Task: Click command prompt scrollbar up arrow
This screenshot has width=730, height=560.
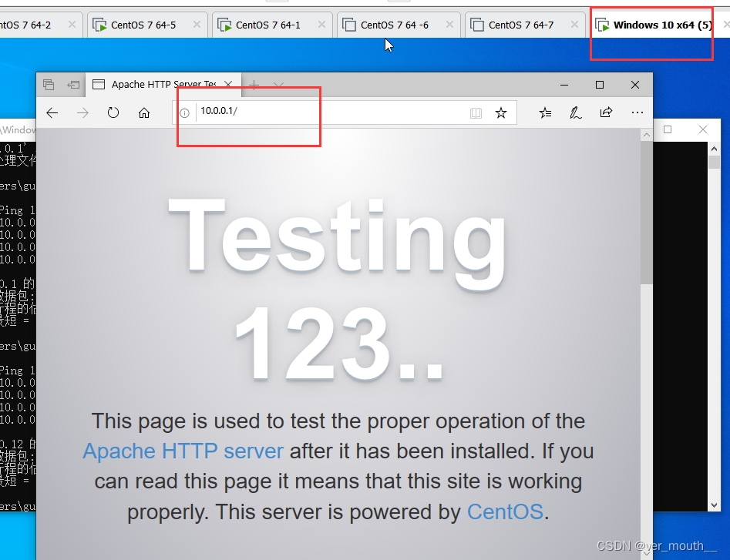Action: pos(714,149)
